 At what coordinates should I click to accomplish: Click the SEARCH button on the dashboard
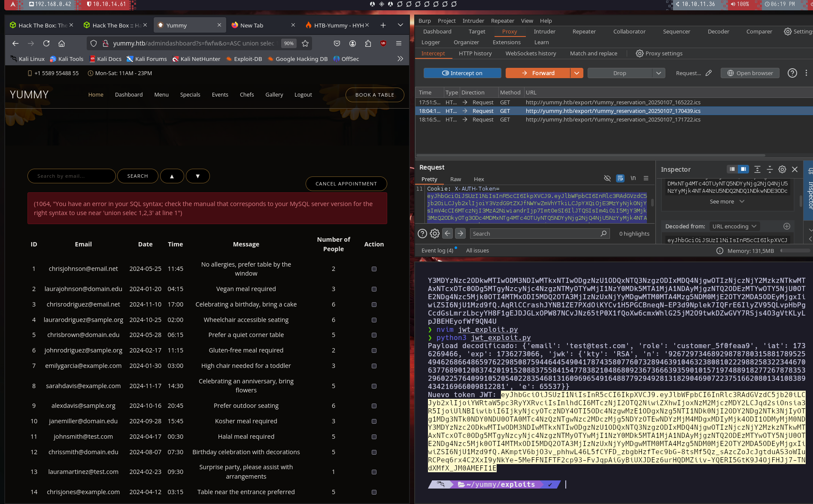137,176
